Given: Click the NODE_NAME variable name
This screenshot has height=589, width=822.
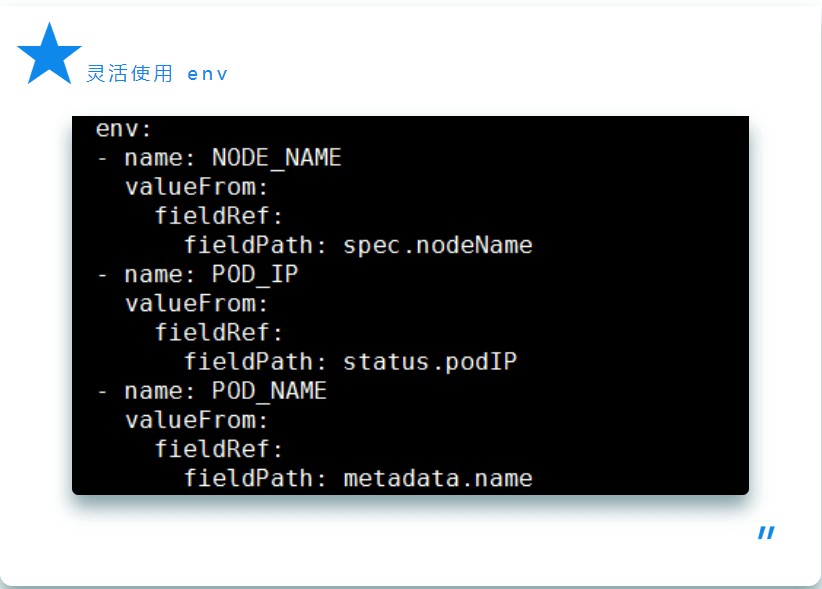Looking at the screenshot, I should (x=276, y=158).
